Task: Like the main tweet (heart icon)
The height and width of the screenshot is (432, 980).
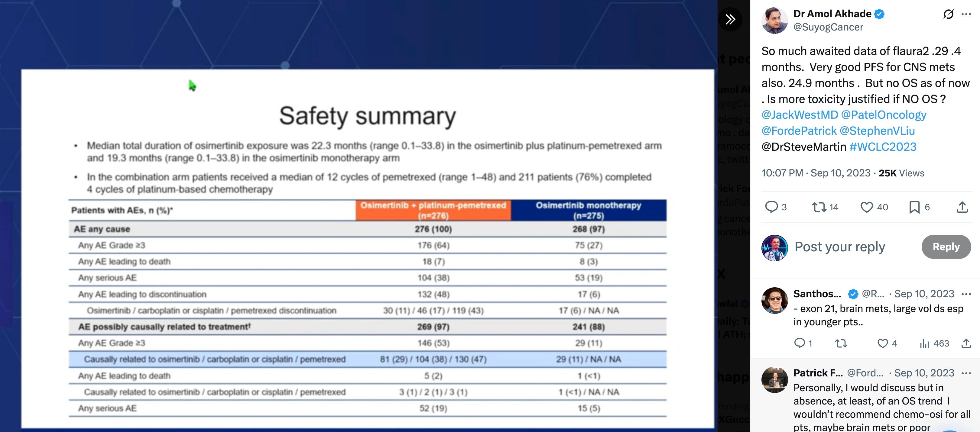Action: click(867, 207)
